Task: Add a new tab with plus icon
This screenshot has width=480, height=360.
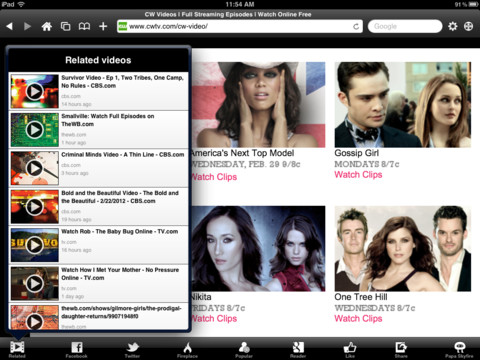Action: coord(103,26)
